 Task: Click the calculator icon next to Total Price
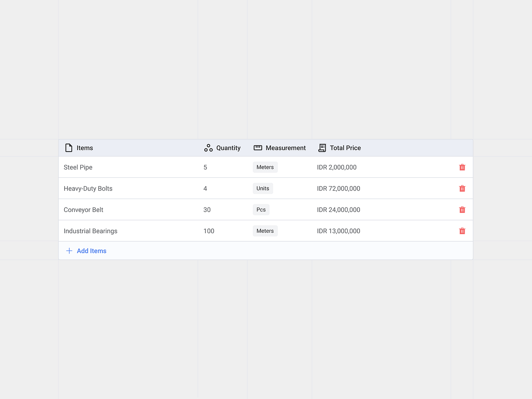[322, 148]
